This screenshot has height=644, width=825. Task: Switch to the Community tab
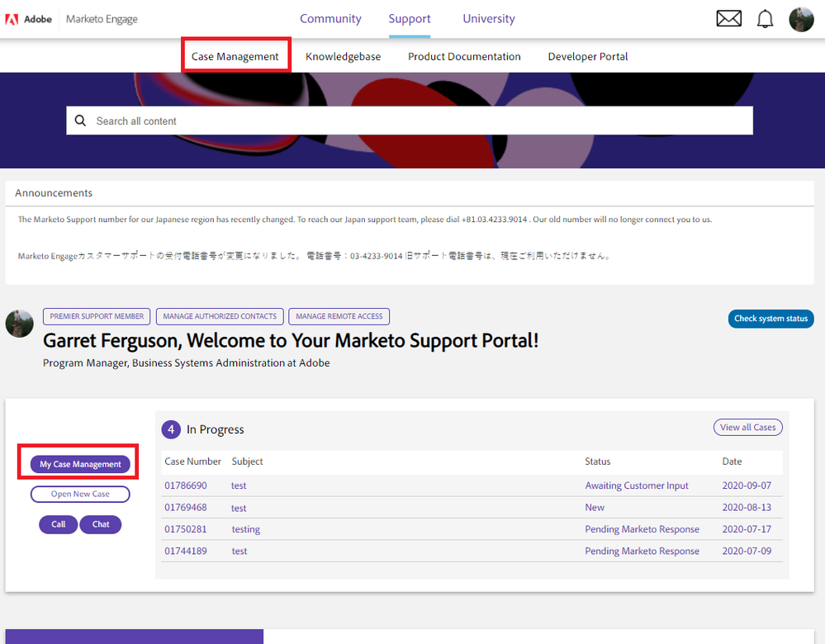pyautogui.click(x=330, y=18)
